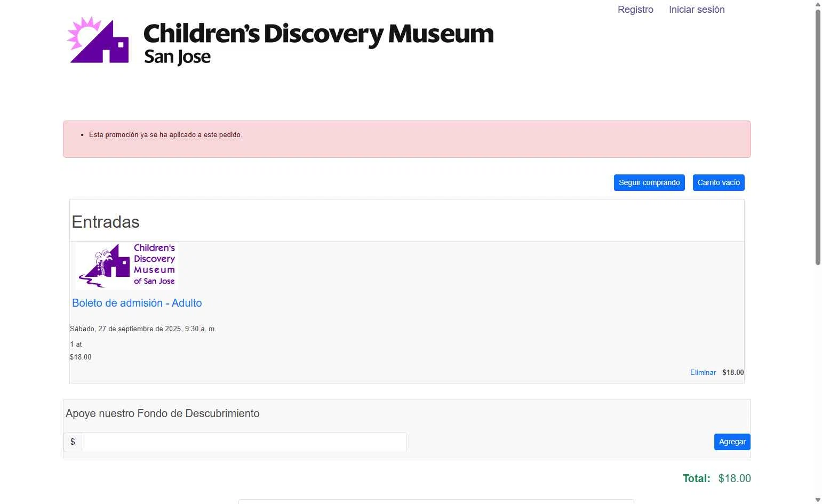Click the page vertical scrollbar thumb
This screenshot has height=504, width=822.
[818, 137]
